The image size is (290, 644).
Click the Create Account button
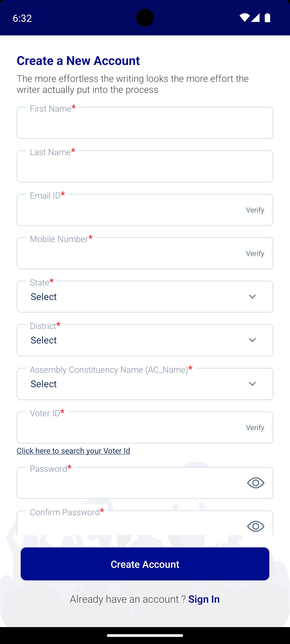coord(145,564)
